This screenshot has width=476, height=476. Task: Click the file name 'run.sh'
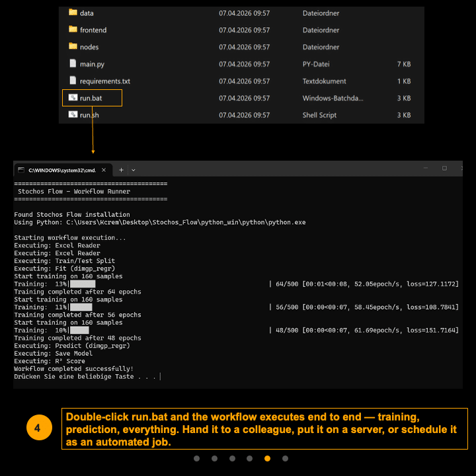click(x=89, y=115)
